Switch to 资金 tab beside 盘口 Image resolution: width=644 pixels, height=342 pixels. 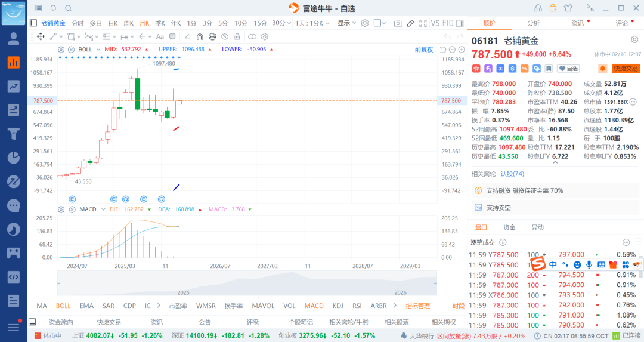(509, 227)
